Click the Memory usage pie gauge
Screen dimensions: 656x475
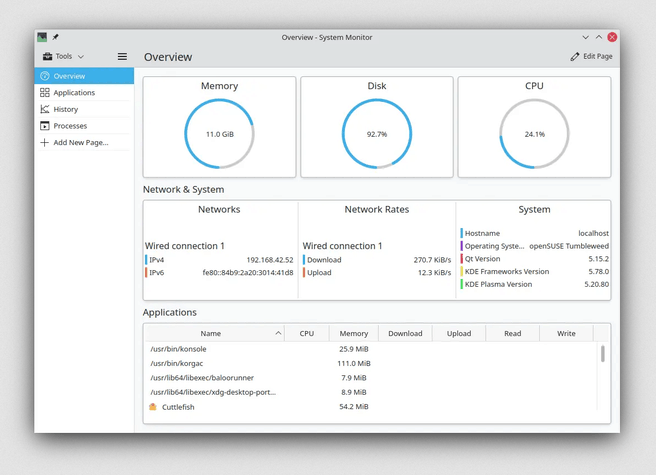[x=220, y=134]
